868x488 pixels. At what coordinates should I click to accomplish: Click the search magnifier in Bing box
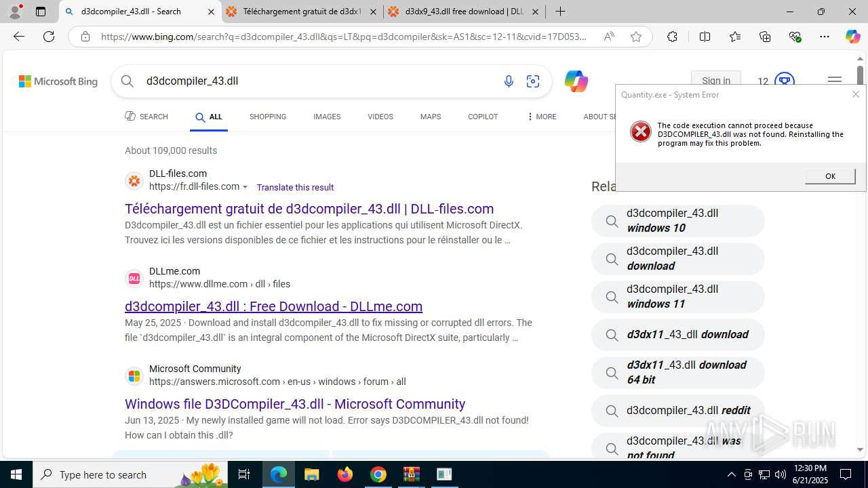(127, 81)
